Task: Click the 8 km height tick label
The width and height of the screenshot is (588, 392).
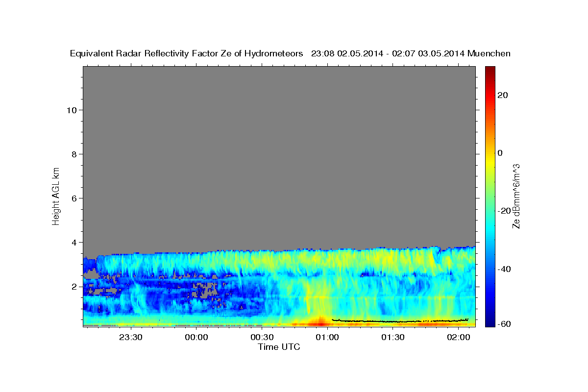Action: point(73,154)
